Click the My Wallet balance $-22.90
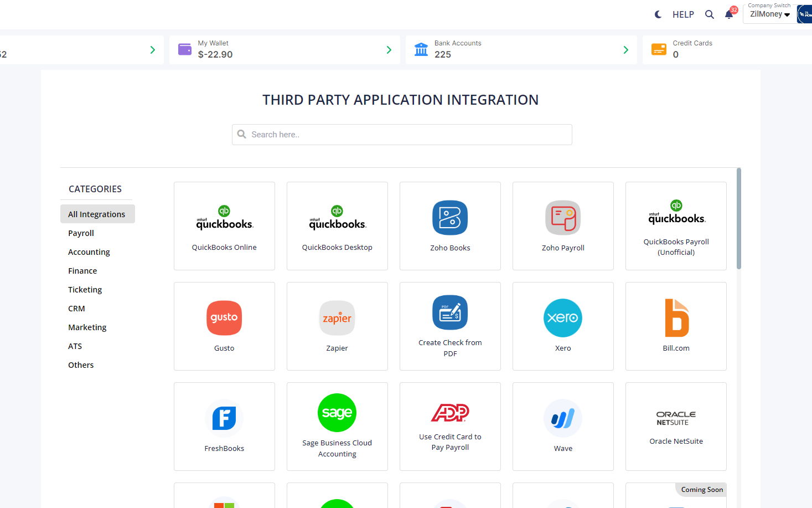 click(x=215, y=55)
